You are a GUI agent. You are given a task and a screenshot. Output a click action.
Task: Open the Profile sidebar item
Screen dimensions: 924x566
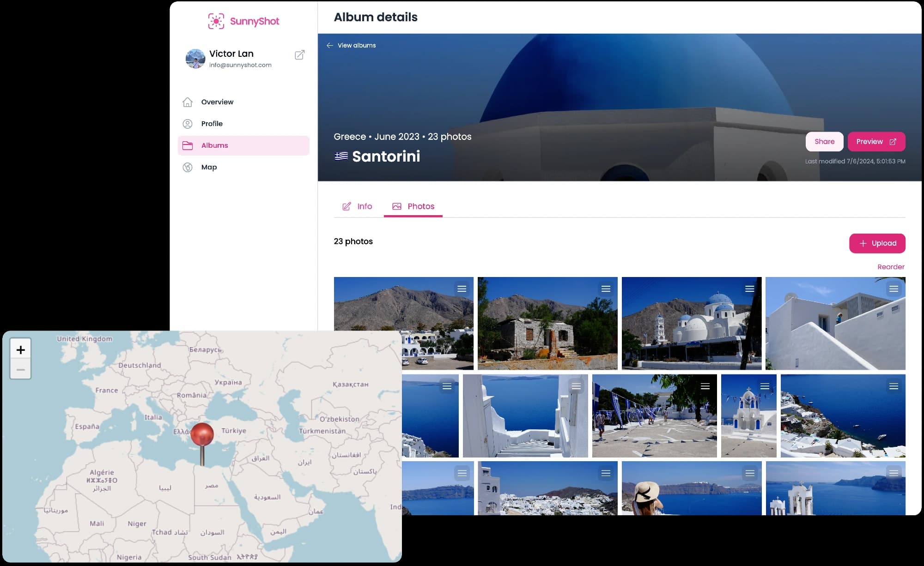coord(212,124)
